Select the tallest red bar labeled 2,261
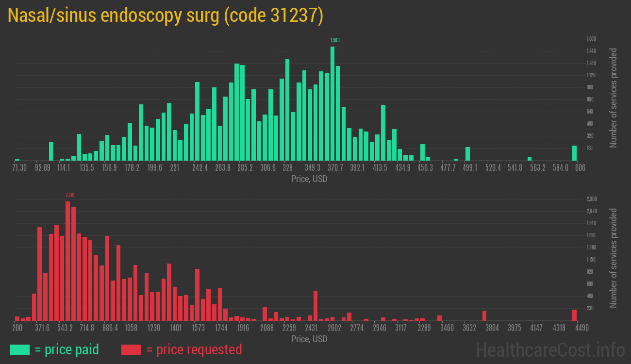This screenshot has height=364, width=631. coord(68,261)
